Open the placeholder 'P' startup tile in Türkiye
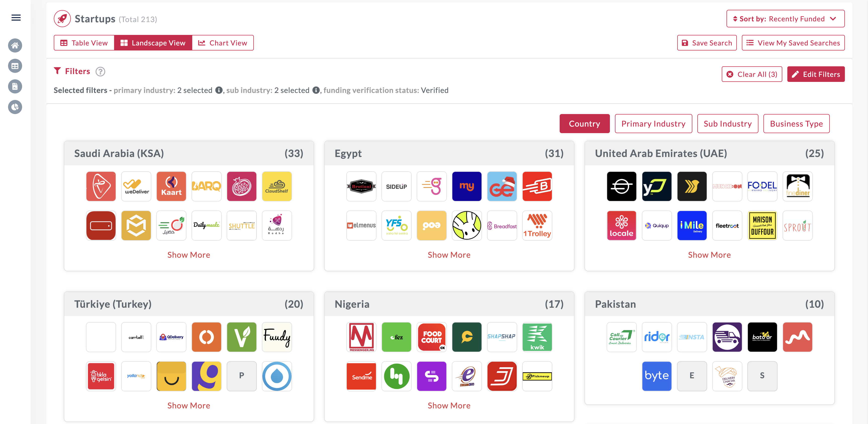868x424 pixels. (x=242, y=376)
